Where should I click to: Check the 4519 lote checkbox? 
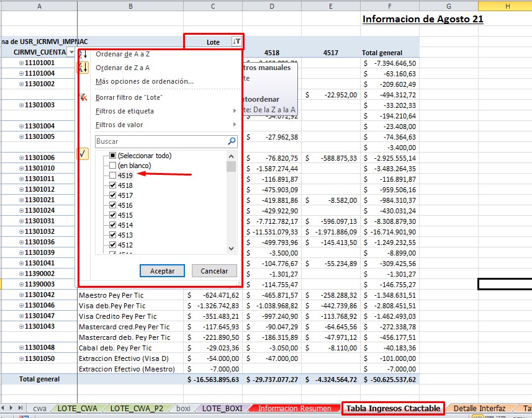[112, 176]
